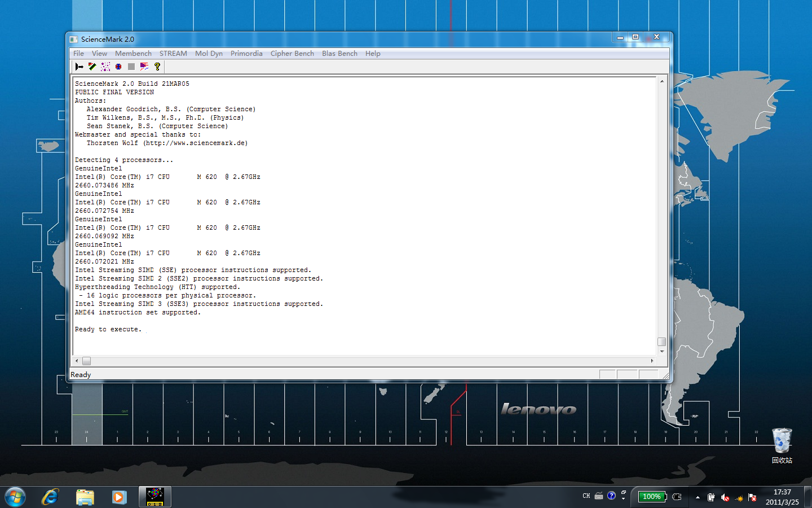Open the Windows Start menu

pos(15,497)
